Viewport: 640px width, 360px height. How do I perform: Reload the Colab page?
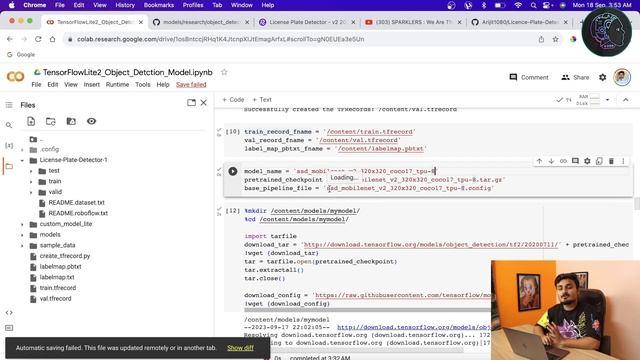[x=38, y=39]
